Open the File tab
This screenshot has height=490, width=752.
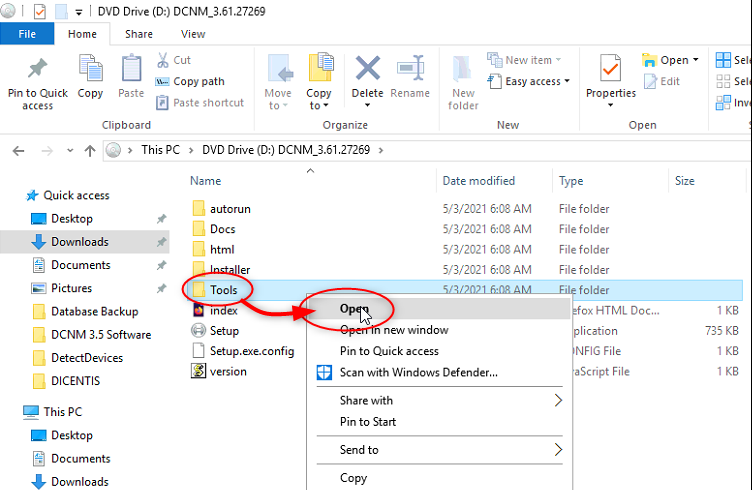tap(27, 34)
